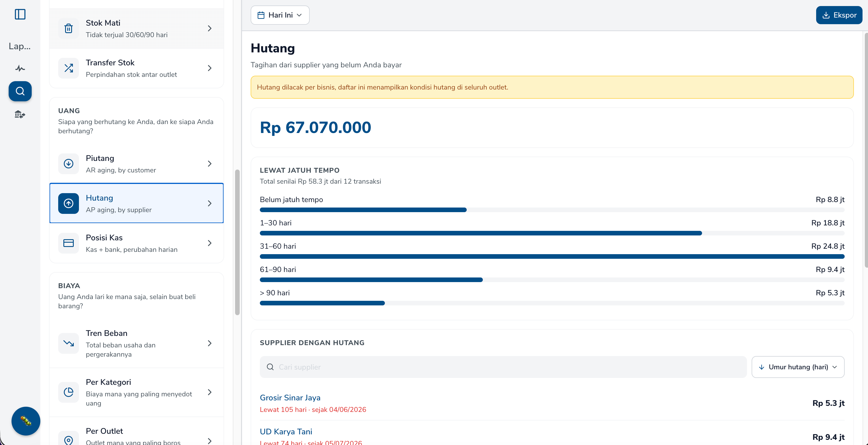Expand Per Kategori row chevron
Image resolution: width=868 pixels, height=445 pixels.
point(210,392)
